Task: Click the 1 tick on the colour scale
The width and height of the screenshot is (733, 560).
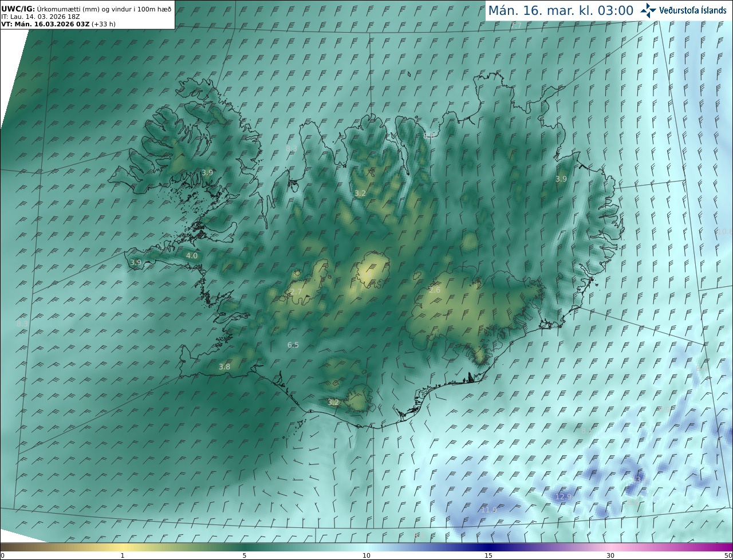Action: pos(123,555)
